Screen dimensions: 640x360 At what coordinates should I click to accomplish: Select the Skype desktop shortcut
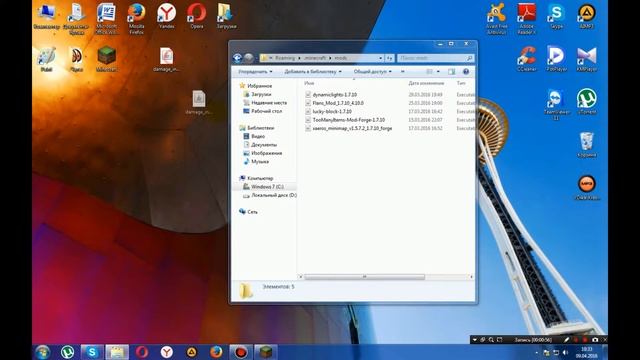click(557, 15)
